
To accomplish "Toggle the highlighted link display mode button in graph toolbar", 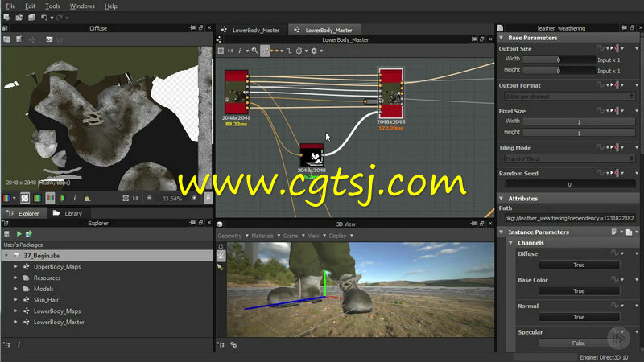I will pos(265,51).
